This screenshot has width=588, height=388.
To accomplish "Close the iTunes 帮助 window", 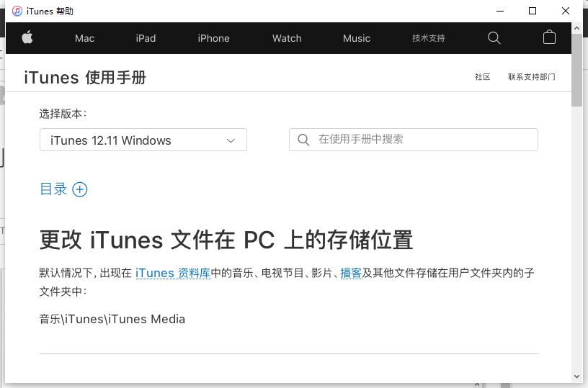I will pos(566,11).
